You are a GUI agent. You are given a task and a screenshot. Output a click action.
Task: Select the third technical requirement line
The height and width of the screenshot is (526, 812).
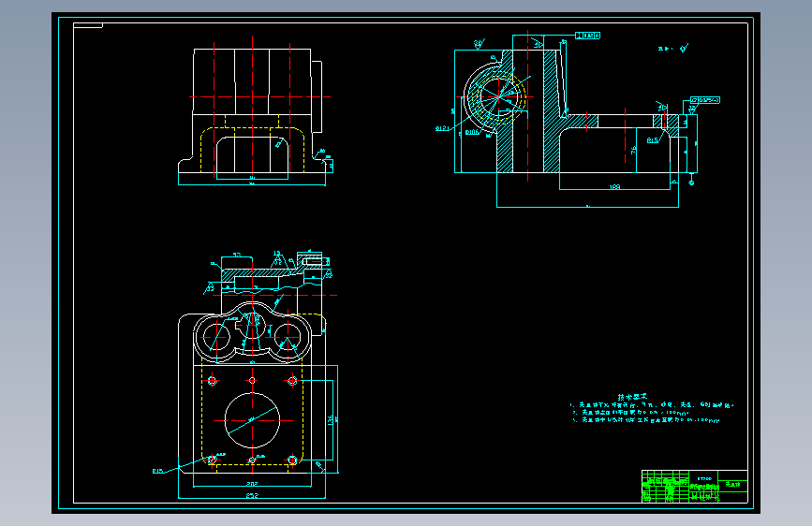(x=646, y=420)
